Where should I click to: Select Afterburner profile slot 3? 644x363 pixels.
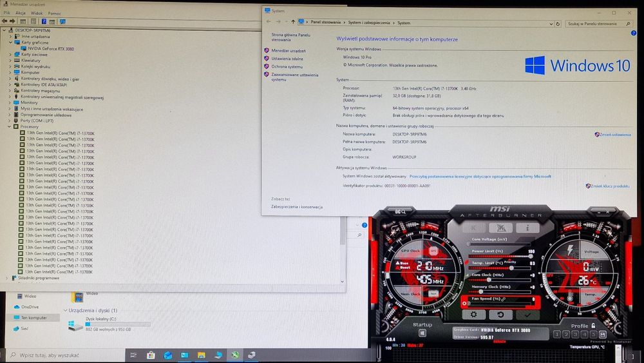pos(575,335)
